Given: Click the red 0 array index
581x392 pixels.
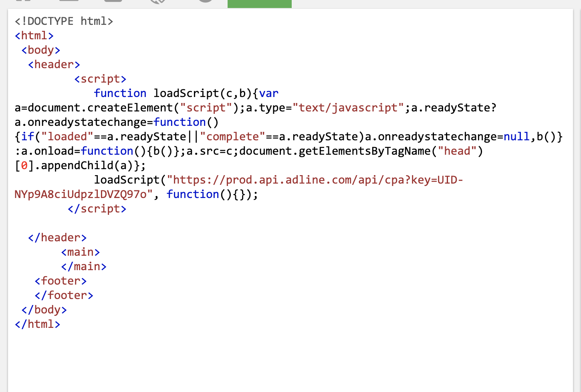Looking at the screenshot, I should click(24, 166).
